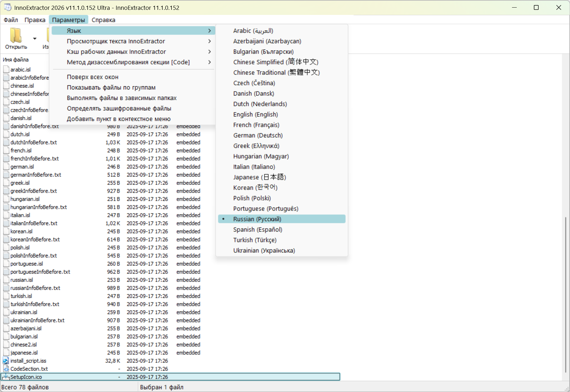This screenshot has height=392, width=570.
Task: Toggle Выполнять файлы в зависимых папках
Action: pyautogui.click(x=133, y=98)
